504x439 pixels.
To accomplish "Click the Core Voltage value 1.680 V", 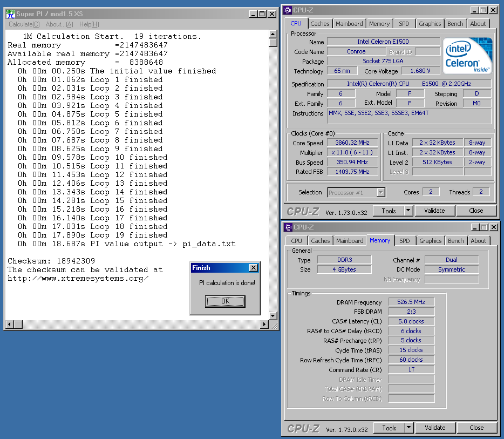I will pos(420,71).
